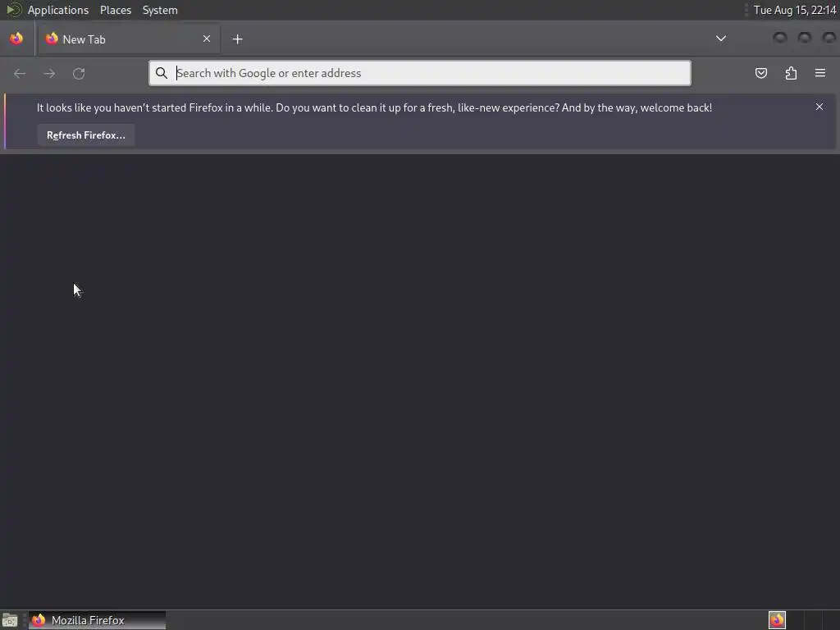Click the Firefox icon in bottom-right tray
Viewport: 840px width, 630px height.
(777, 620)
